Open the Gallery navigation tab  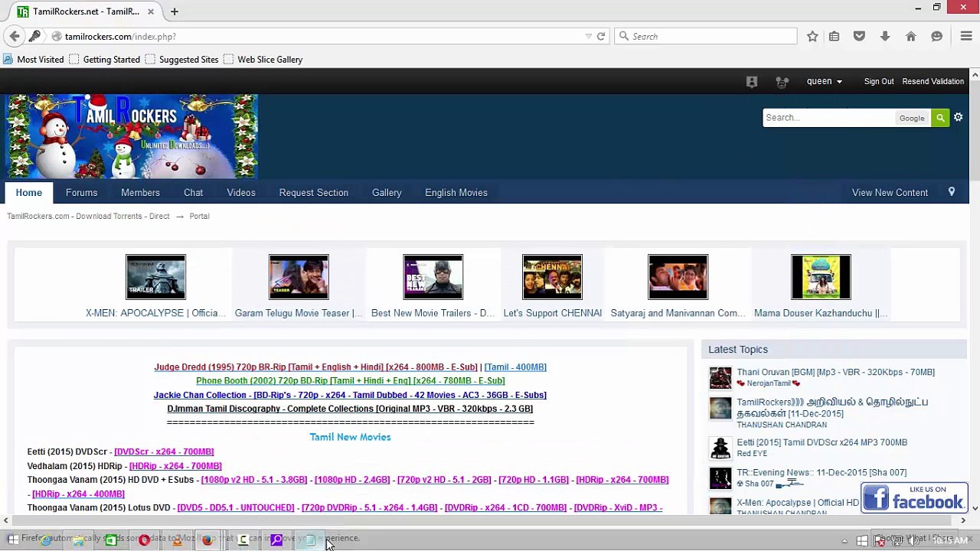pyautogui.click(x=387, y=193)
